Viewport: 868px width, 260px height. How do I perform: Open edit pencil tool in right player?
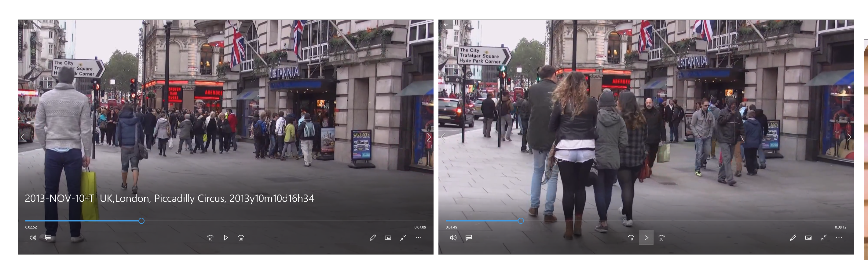coord(793,238)
